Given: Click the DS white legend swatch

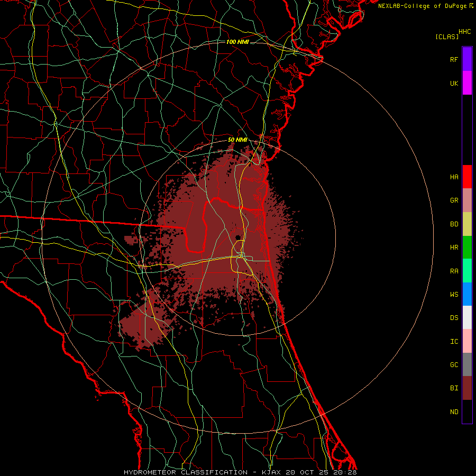Looking at the screenshot, I should [467, 317].
